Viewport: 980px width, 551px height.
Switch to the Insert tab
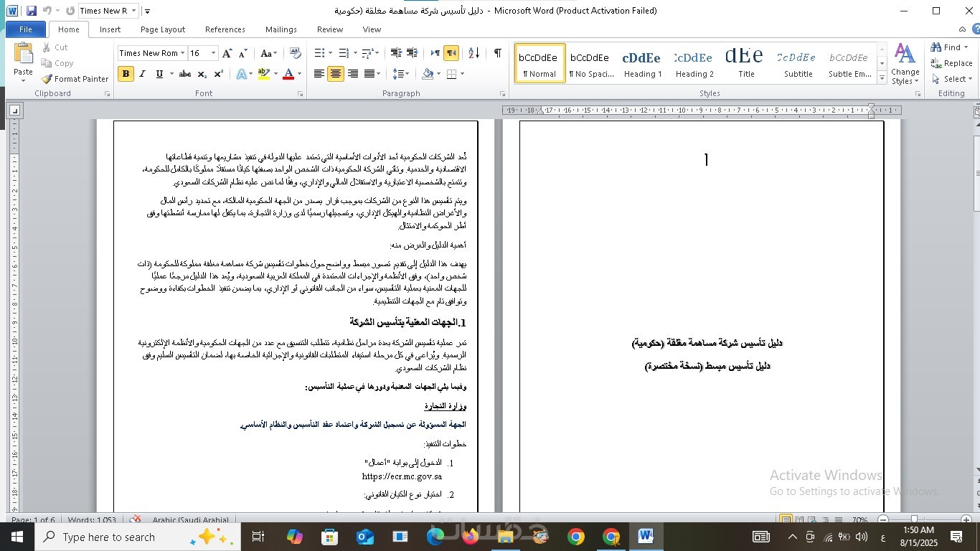tap(110, 29)
